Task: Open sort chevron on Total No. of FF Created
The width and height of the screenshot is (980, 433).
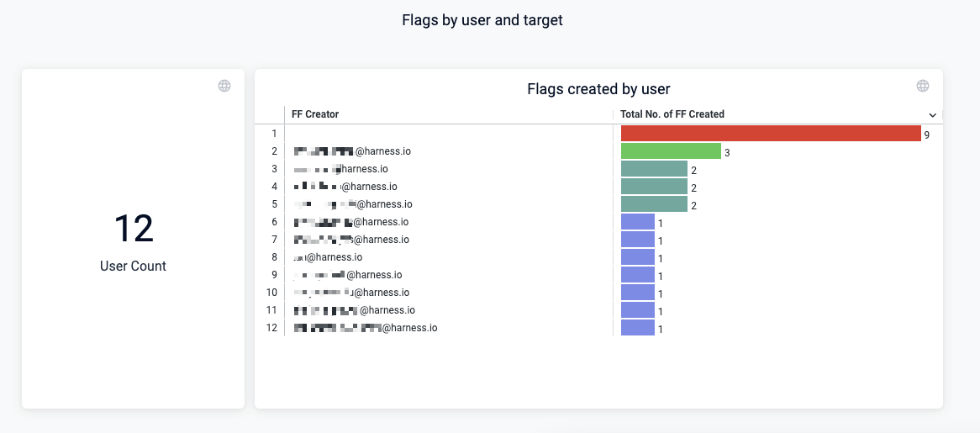Action: [x=932, y=114]
